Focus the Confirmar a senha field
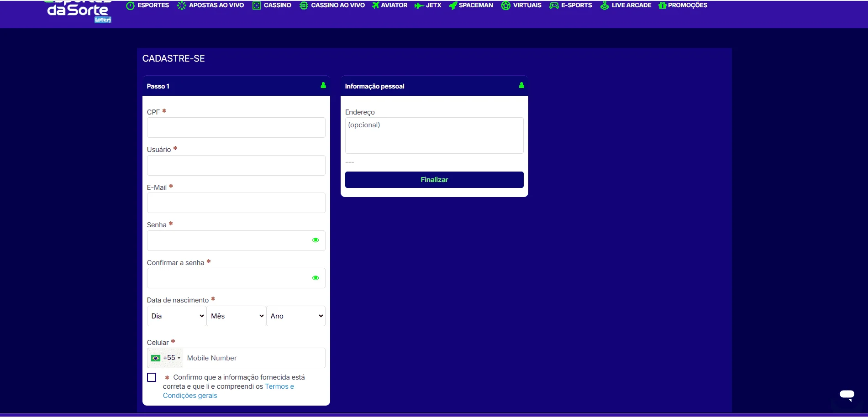 click(236, 278)
